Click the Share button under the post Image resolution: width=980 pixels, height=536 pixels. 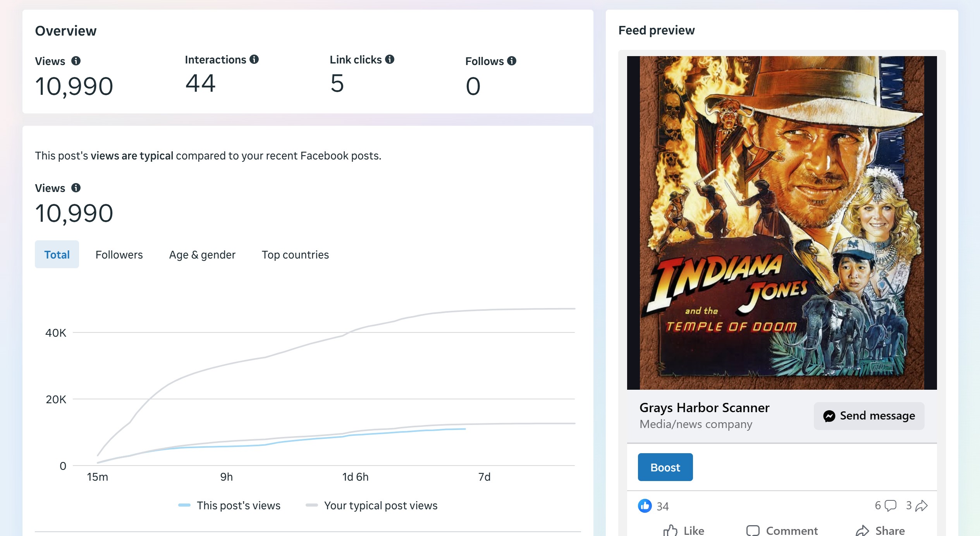tap(880, 530)
